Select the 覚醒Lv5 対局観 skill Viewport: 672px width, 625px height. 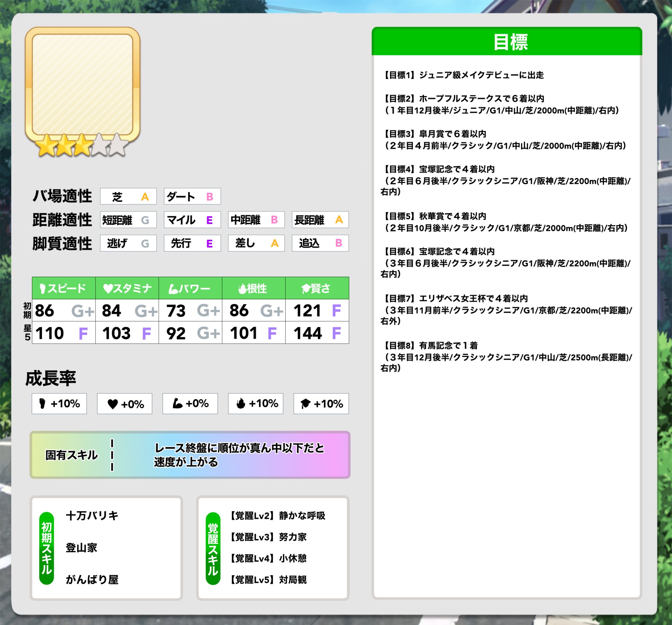(268, 580)
